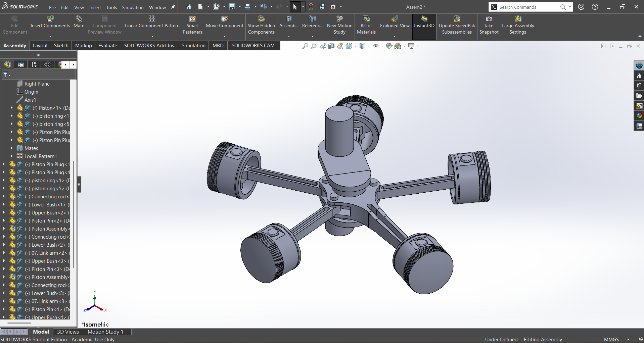
Task: Toggle Instant3D mode
Action: tap(424, 22)
